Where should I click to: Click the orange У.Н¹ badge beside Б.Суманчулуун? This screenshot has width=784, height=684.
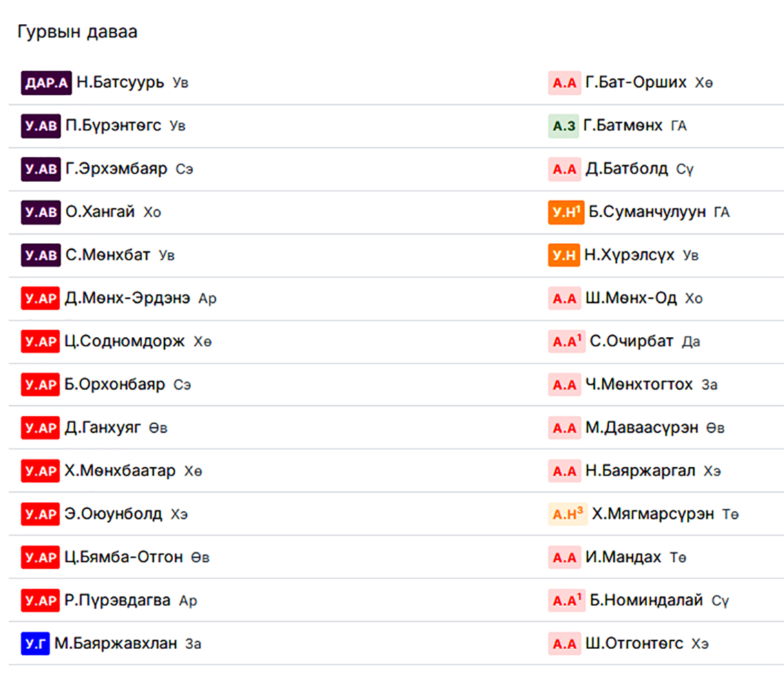click(566, 212)
